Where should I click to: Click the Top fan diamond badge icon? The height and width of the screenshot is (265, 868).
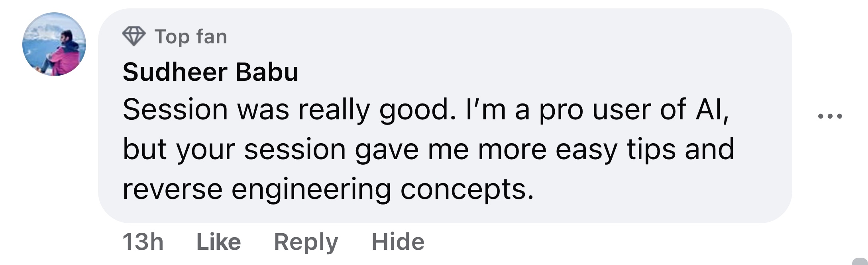click(x=134, y=36)
